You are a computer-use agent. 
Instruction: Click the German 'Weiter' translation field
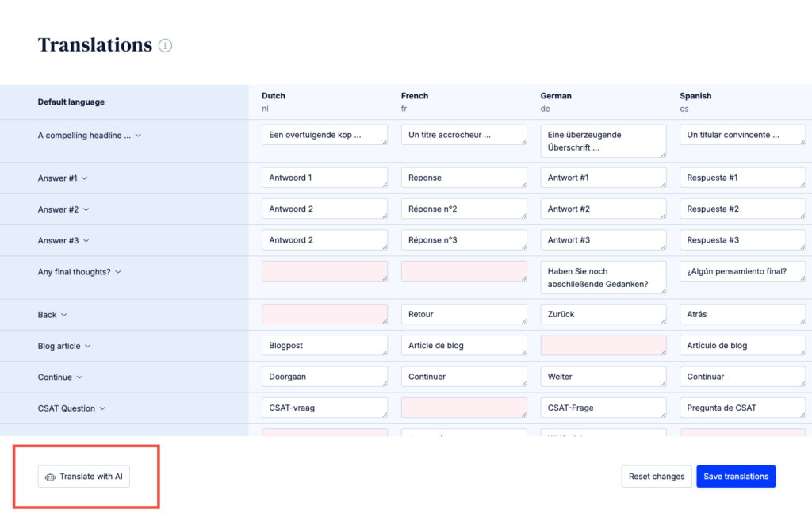(603, 377)
